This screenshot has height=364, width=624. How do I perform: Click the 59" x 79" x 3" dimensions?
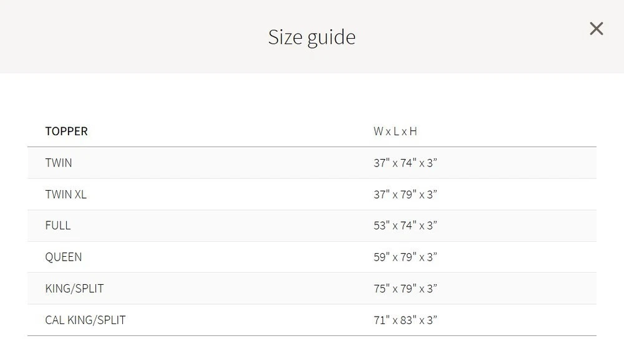(x=405, y=257)
